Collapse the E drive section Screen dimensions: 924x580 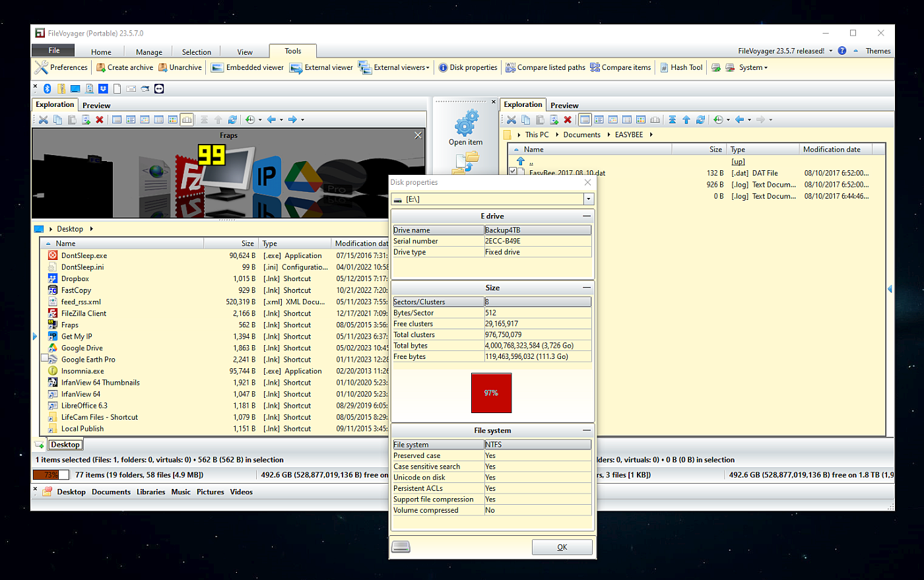click(x=586, y=216)
